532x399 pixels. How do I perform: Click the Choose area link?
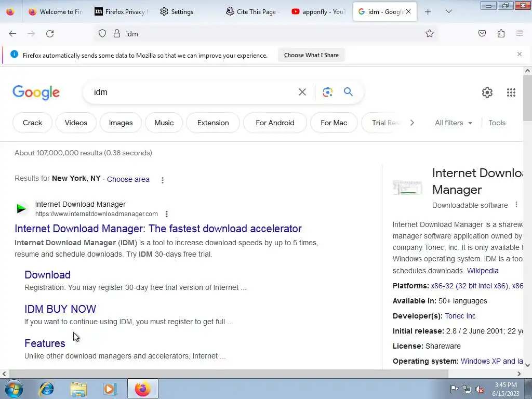[x=128, y=179]
